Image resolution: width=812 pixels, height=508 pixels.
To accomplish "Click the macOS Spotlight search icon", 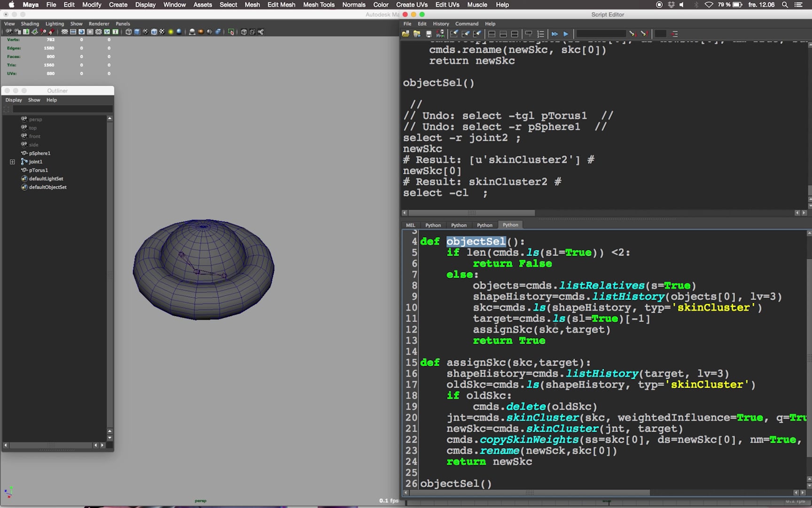I will click(785, 5).
